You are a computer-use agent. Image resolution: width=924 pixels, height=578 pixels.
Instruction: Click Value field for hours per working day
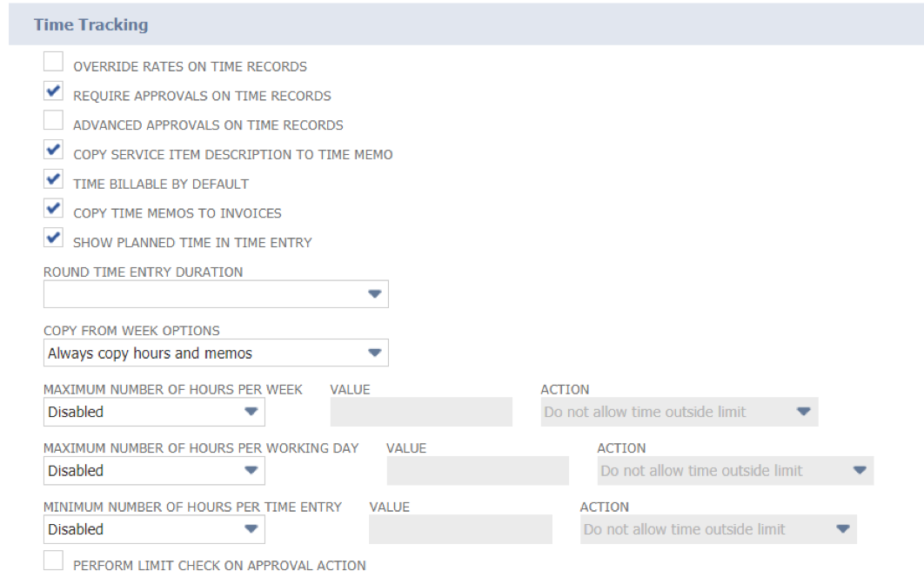(478, 471)
